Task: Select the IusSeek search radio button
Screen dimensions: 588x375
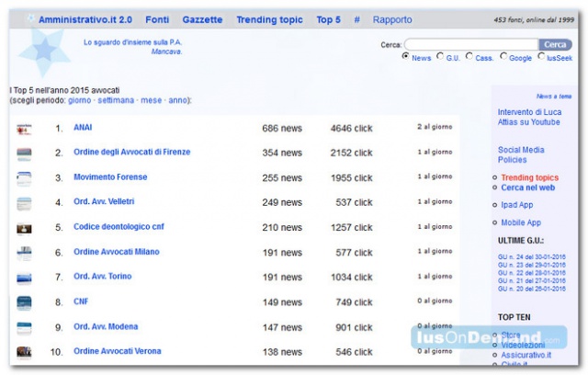Action: click(541, 56)
